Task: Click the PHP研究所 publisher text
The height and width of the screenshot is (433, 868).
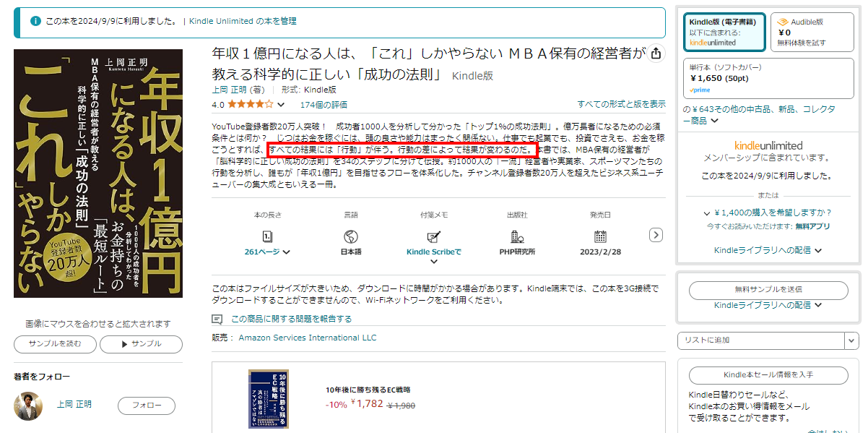Action: pyautogui.click(x=516, y=252)
